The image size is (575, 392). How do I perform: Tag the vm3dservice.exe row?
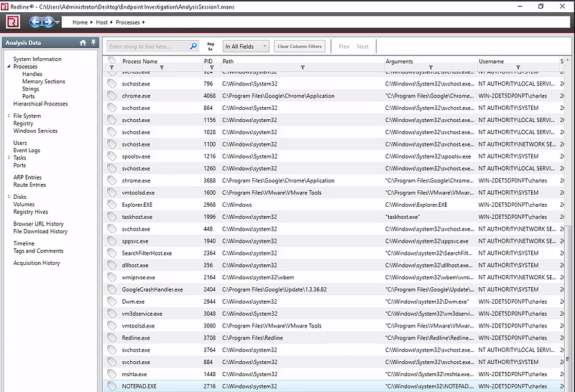point(112,313)
